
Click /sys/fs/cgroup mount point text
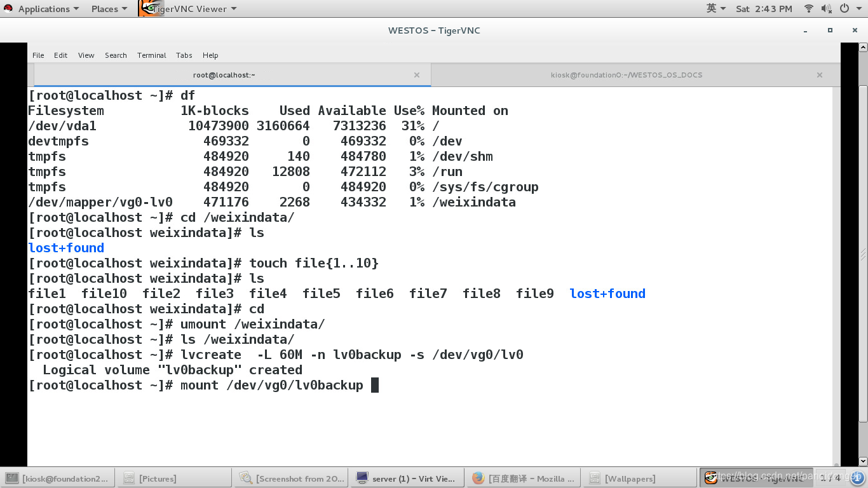click(485, 187)
